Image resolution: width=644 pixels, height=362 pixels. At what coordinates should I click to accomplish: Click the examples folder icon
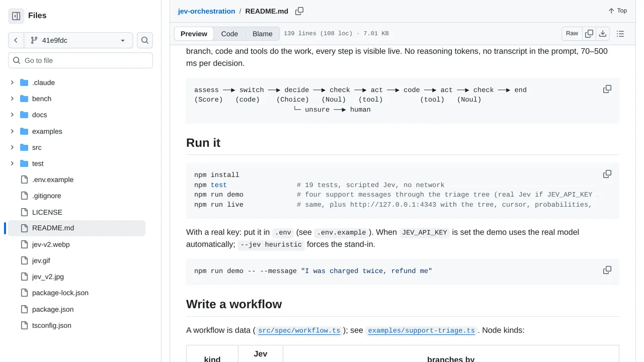[x=24, y=131]
